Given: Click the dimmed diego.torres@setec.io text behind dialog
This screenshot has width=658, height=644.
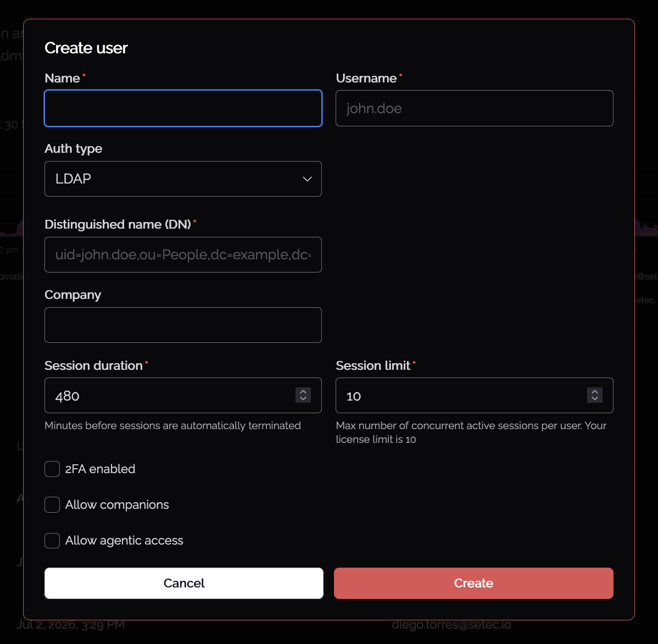Looking at the screenshot, I should (x=451, y=625).
